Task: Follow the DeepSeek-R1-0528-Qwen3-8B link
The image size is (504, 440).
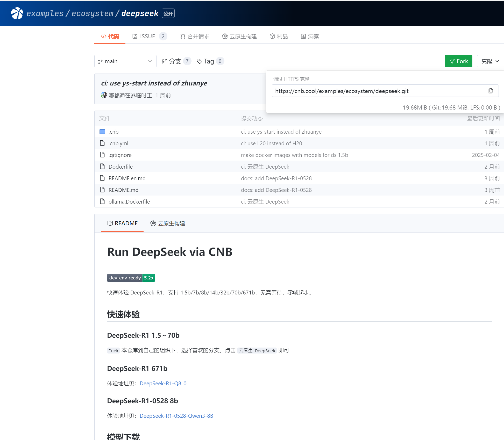Action: pos(176,416)
